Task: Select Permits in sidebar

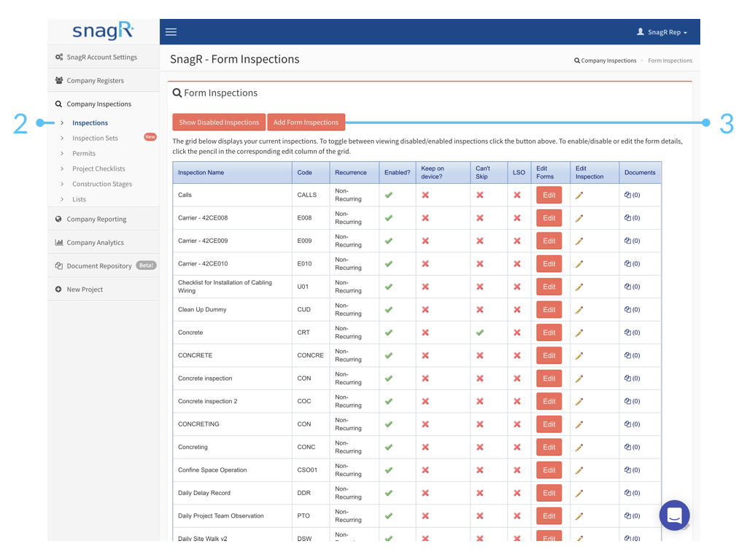Action: (x=84, y=153)
